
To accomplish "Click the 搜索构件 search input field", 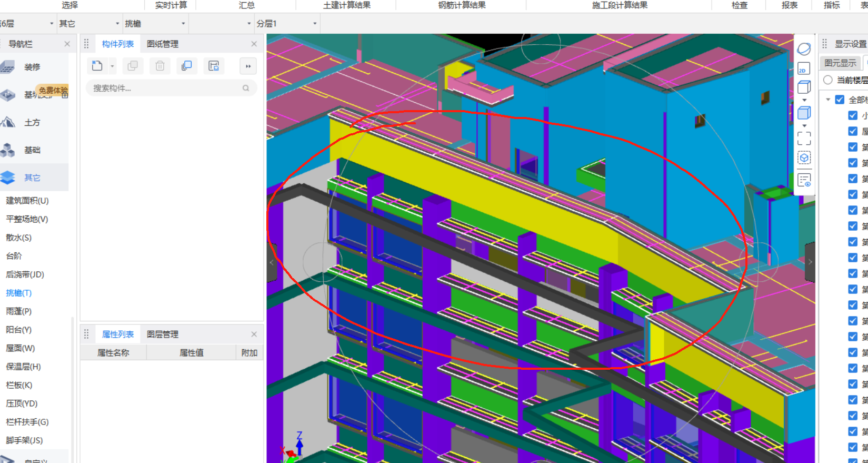I will 171,88.
